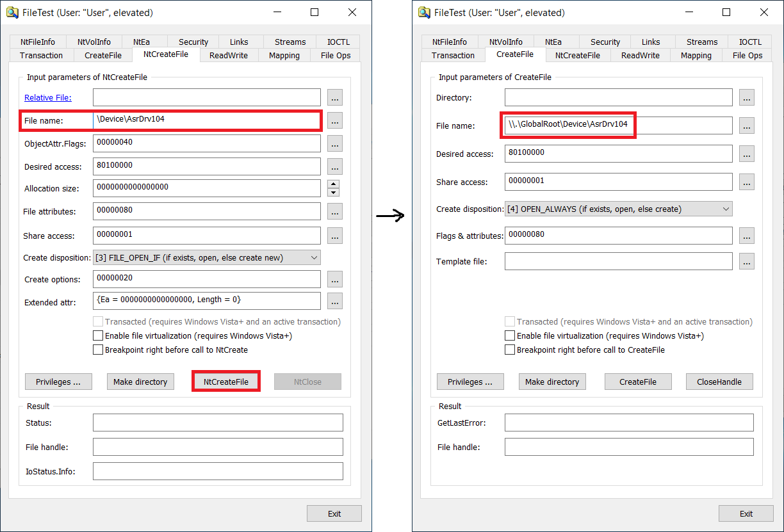This screenshot has height=532, width=784.
Task: Switch to Transaction tab in left window
Action: point(42,55)
